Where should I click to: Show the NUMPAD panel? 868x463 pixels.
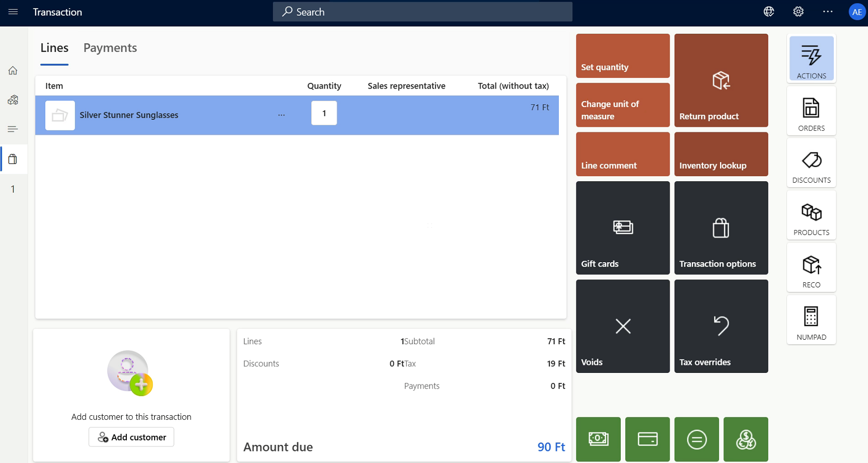click(x=812, y=320)
